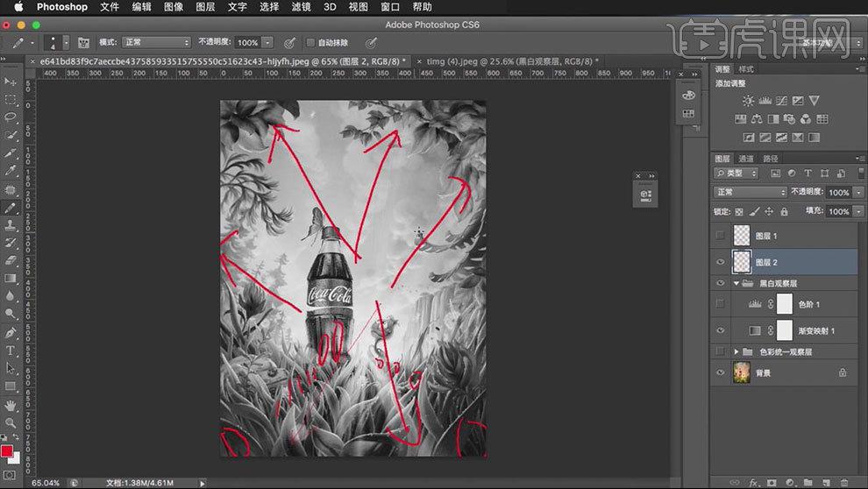Add a Photo Filter adjustment
The image size is (868, 489).
[x=789, y=119]
